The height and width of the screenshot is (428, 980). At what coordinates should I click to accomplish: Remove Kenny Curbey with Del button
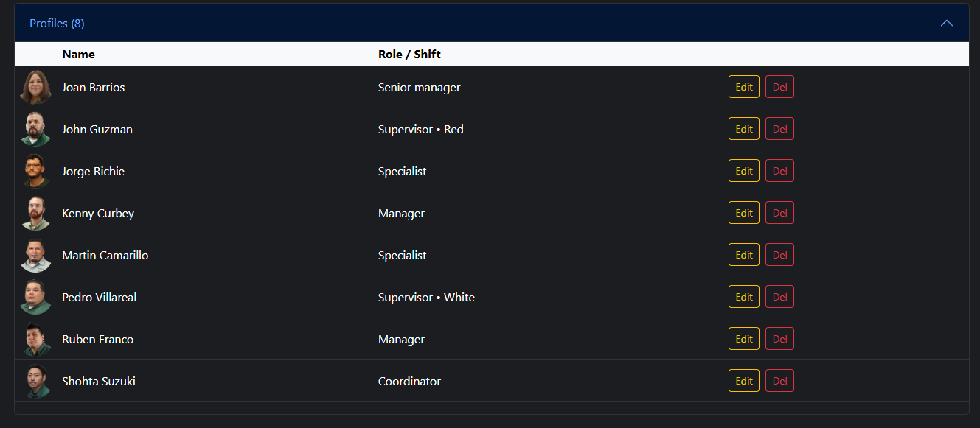[x=779, y=213]
